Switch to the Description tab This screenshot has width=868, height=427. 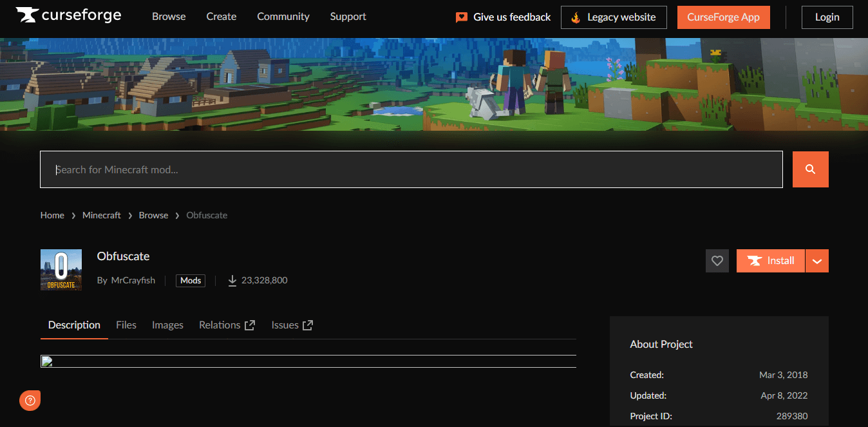coord(74,325)
